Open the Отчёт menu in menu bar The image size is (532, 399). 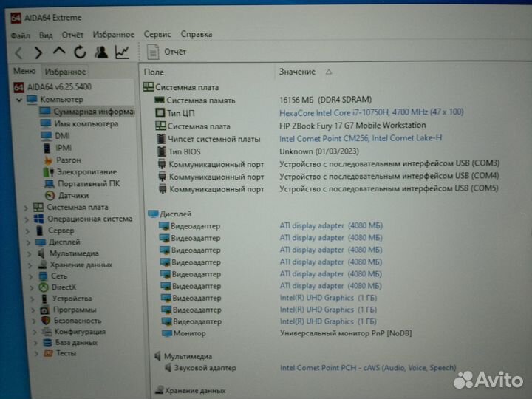[72, 35]
